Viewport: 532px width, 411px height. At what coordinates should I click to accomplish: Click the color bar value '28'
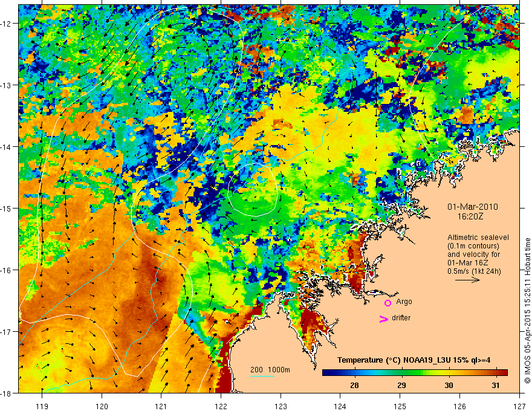click(x=354, y=386)
